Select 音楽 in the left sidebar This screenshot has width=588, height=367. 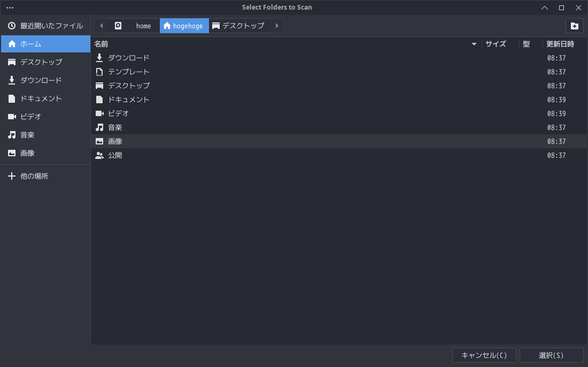coord(27,135)
